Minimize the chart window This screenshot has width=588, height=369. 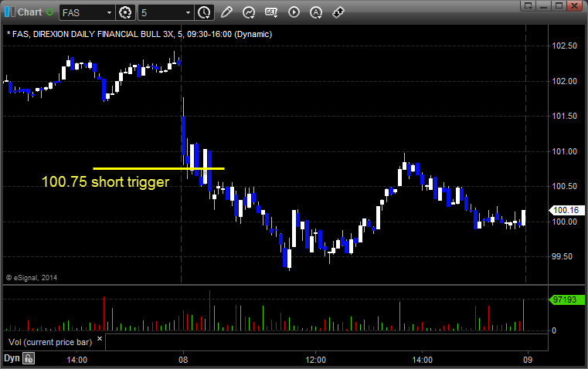click(543, 5)
